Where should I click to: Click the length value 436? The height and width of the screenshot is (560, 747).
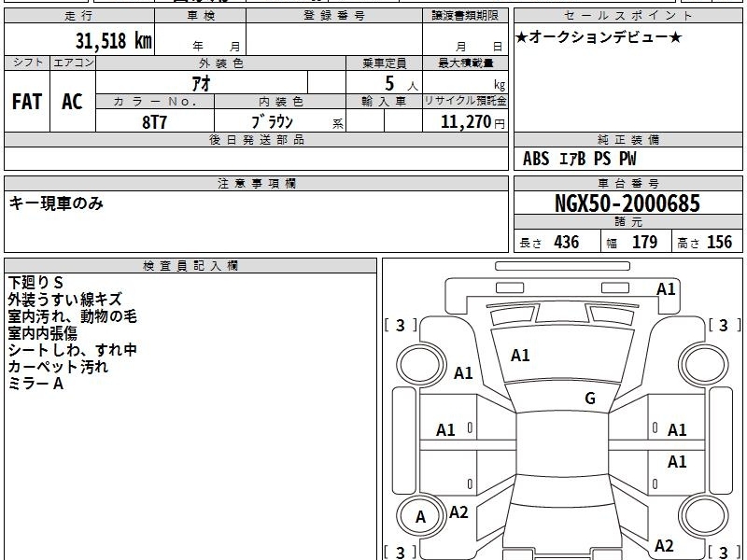[567, 242]
